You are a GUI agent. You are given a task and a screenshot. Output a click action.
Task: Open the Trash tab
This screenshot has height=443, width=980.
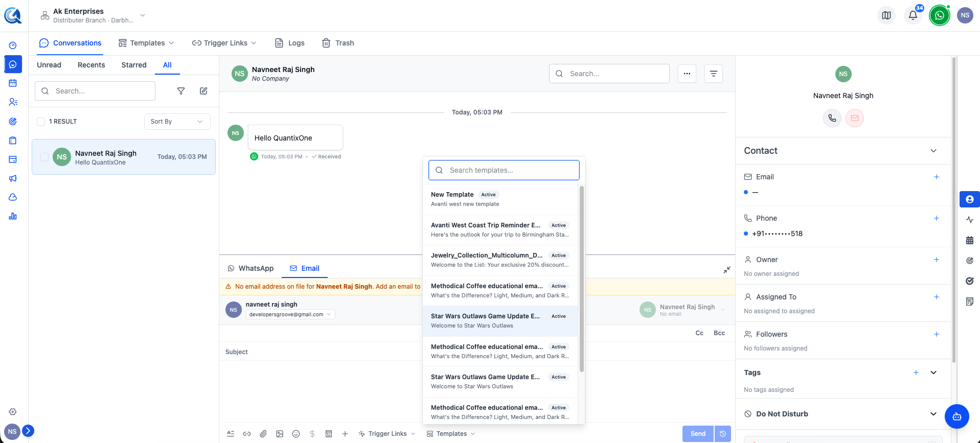coord(338,43)
